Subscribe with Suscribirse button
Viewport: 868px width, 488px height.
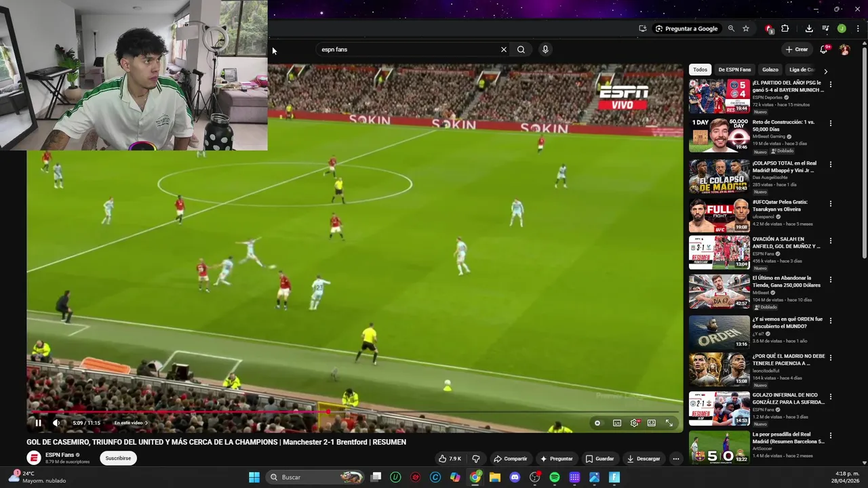pos(118,458)
